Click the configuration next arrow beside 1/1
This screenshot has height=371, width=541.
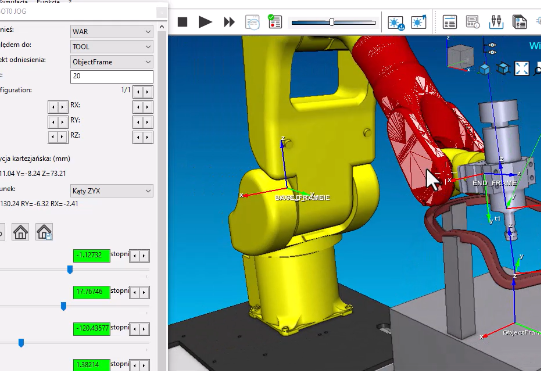[148, 92]
